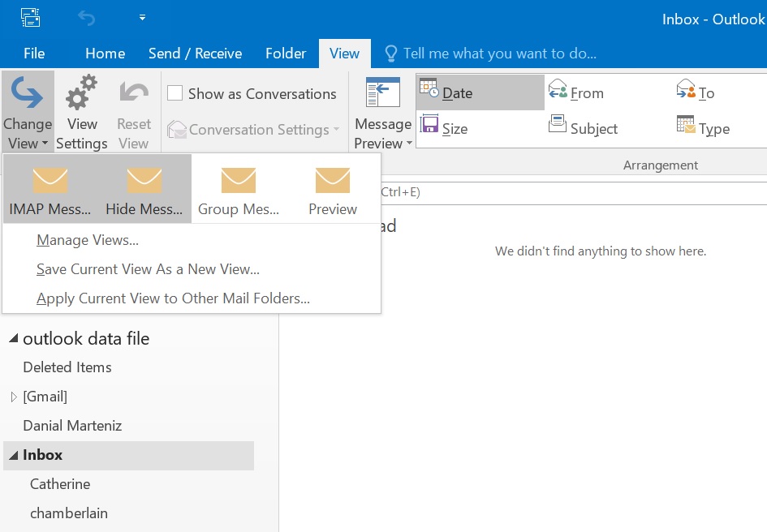This screenshot has width=767, height=532.
Task: Open the Conversation Settings dropdown
Action: click(253, 130)
